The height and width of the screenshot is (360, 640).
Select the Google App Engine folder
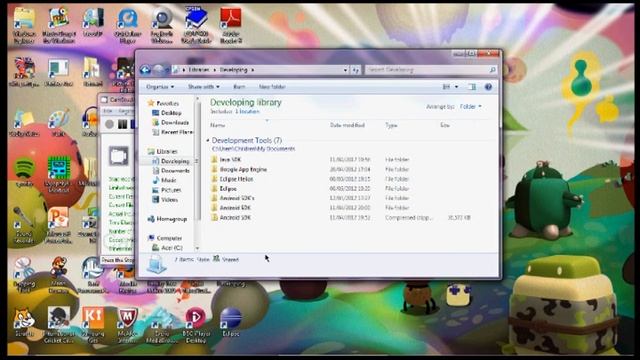click(243, 169)
